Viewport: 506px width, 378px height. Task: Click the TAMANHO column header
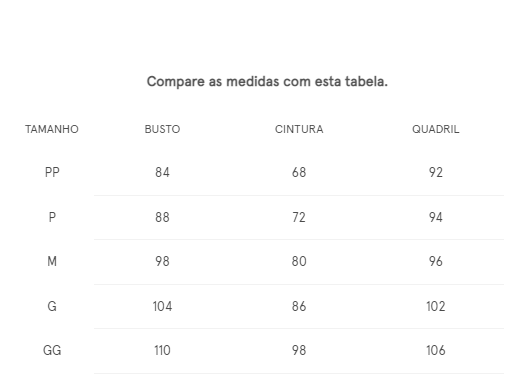52,129
